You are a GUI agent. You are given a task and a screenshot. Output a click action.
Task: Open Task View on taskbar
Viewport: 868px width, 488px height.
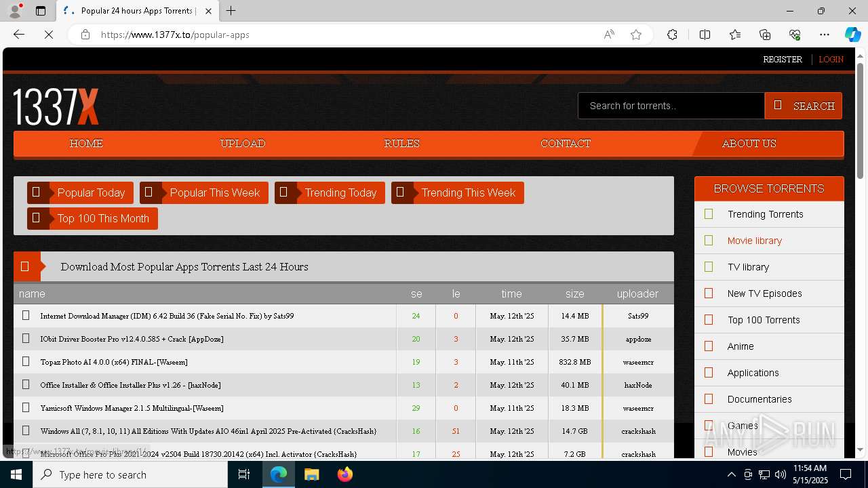coord(244,474)
